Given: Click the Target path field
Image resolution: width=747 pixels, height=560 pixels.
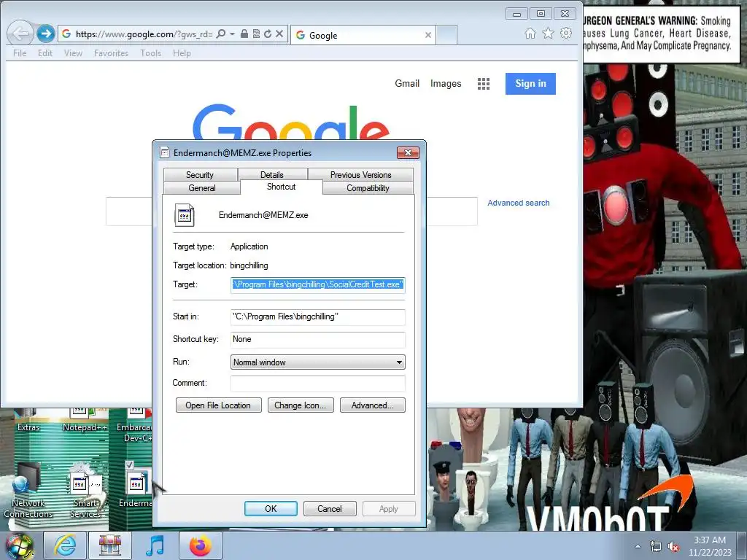Looking at the screenshot, I should (318, 284).
